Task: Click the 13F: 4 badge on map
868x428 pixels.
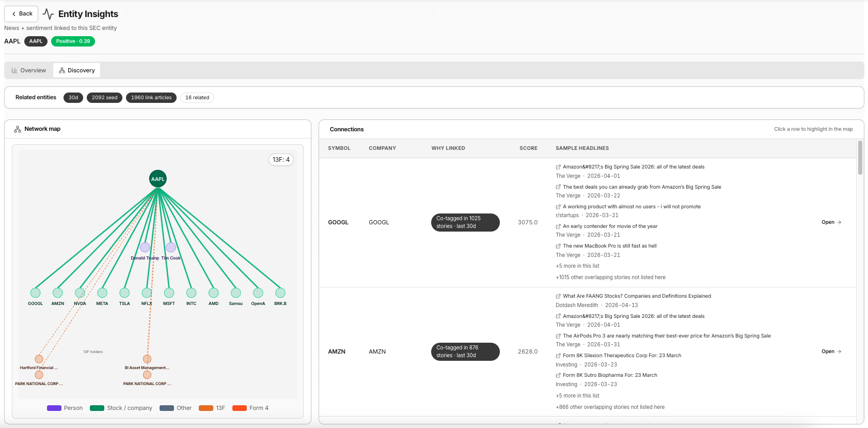Action: coord(281,160)
